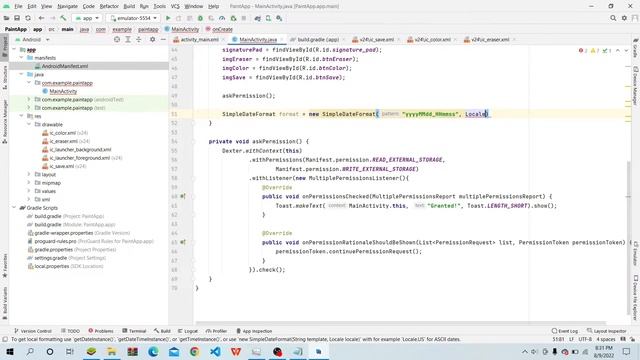
Task: Close the MainActivity.java tab
Action: 282,40
